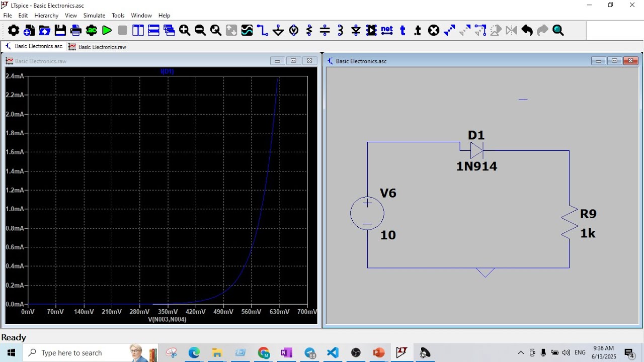Tile windows vertically
The height and width of the screenshot is (362, 644).
(x=138, y=31)
